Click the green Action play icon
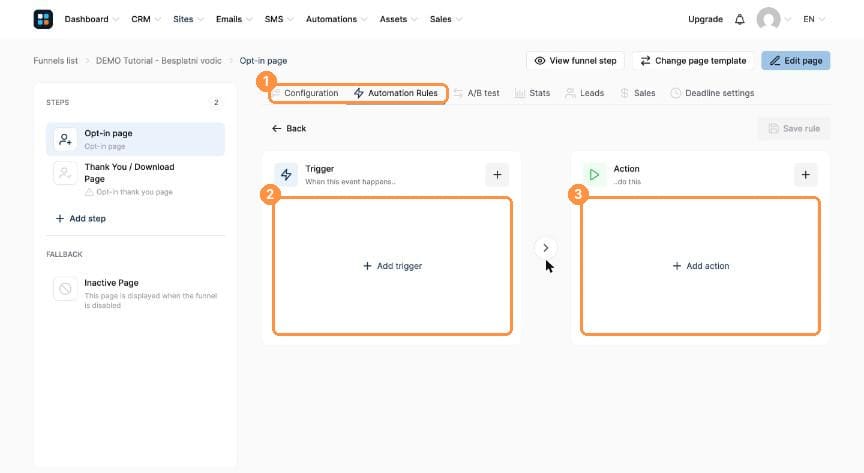864x473 pixels. click(x=594, y=175)
